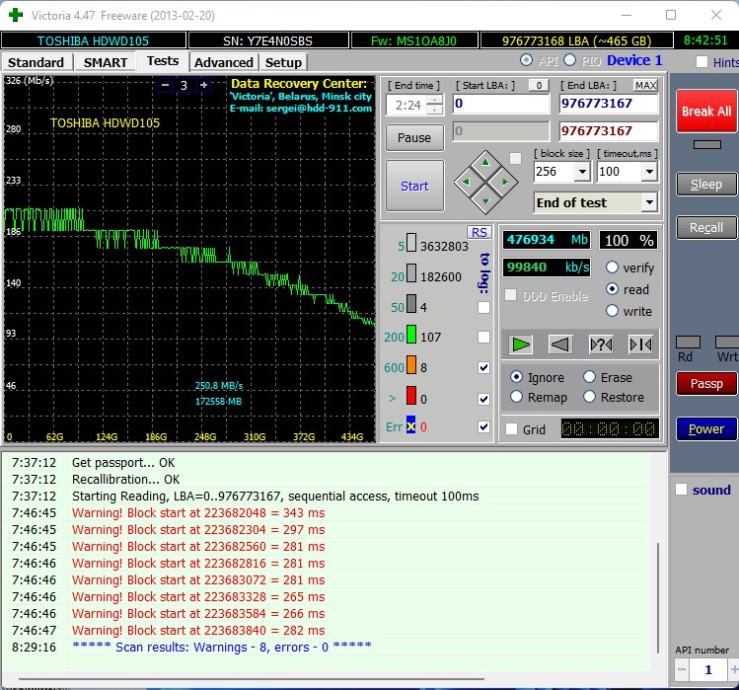The image size is (739, 690).
Task: Click the reverse scan direction arrow
Action: 560,344
